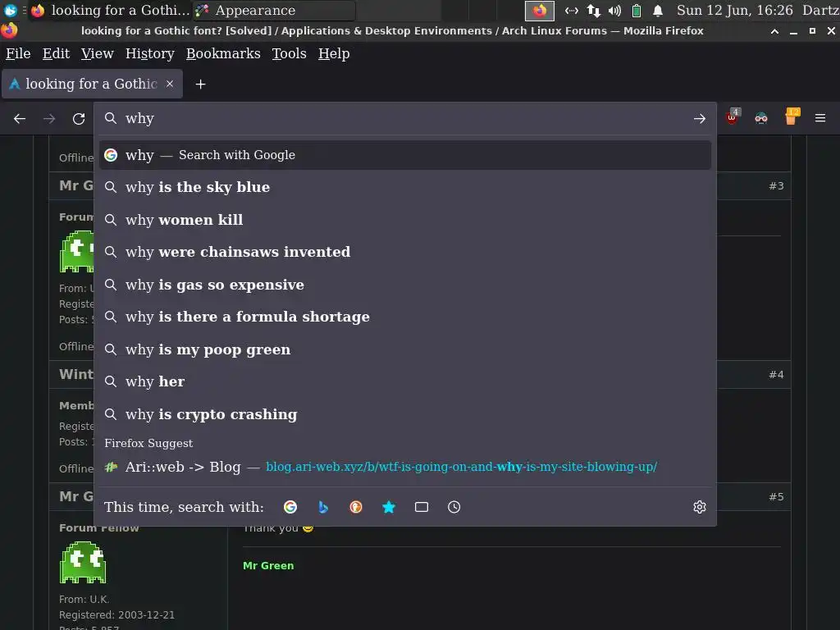Viewport: 840px width, 630px height.
Task: Go back to previous page
Action: [20, 118]
